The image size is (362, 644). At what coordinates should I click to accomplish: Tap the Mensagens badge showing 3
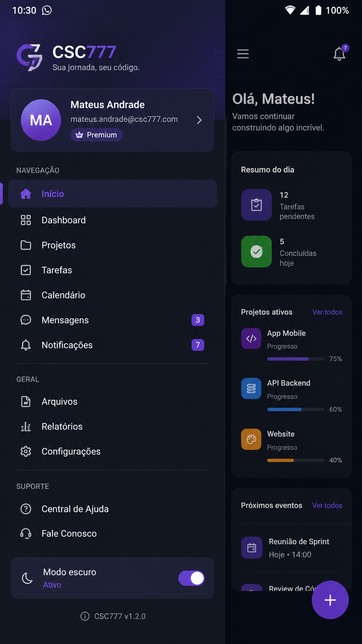click(x=198, y=320)
